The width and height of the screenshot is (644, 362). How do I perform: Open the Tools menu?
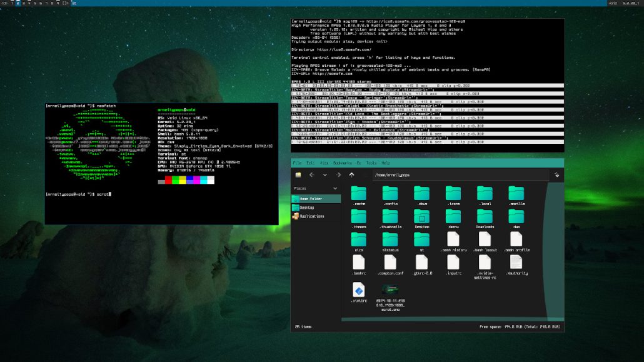pos(373,163)
